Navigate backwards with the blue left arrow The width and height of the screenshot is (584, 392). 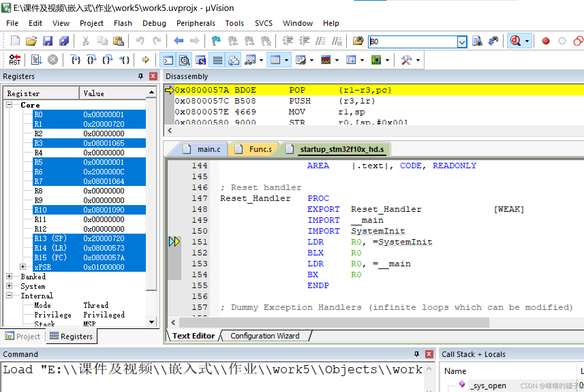[179, 41]
